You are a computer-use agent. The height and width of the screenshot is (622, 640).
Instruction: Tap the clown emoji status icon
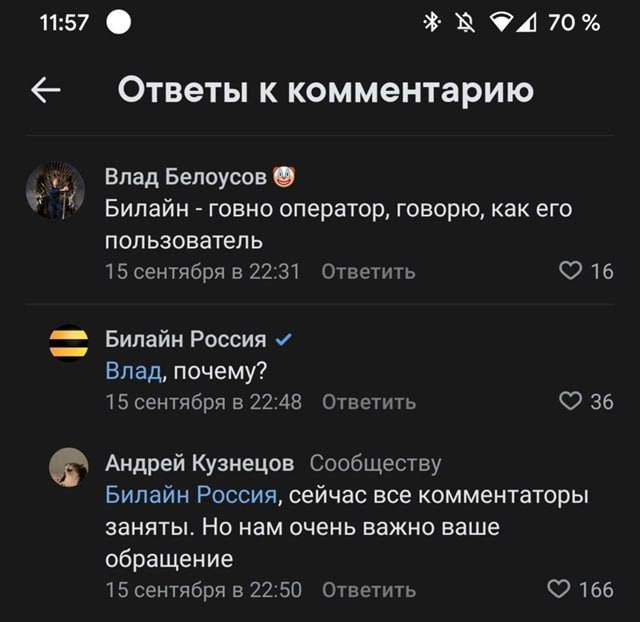[283, 178]
